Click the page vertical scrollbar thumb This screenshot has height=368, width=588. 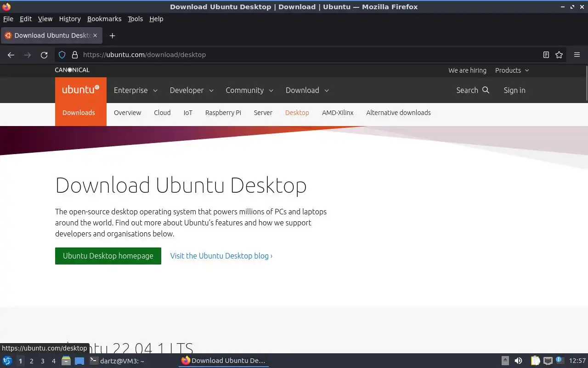click(x=586, y=83)
